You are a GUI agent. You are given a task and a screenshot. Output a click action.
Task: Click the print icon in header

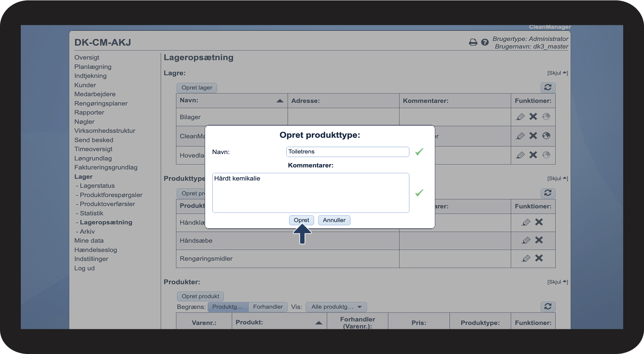(473, 42)
